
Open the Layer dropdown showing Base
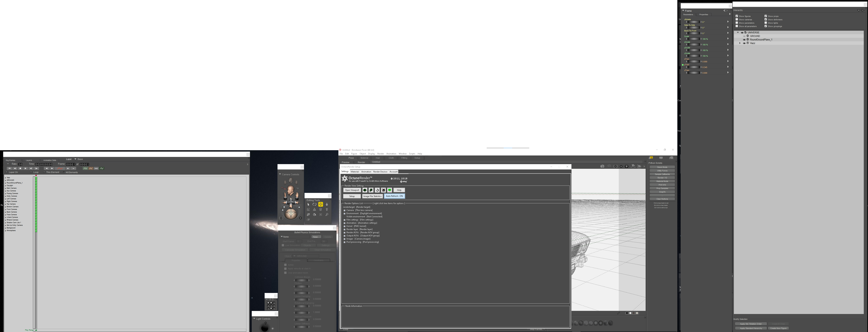click(76, 159)
